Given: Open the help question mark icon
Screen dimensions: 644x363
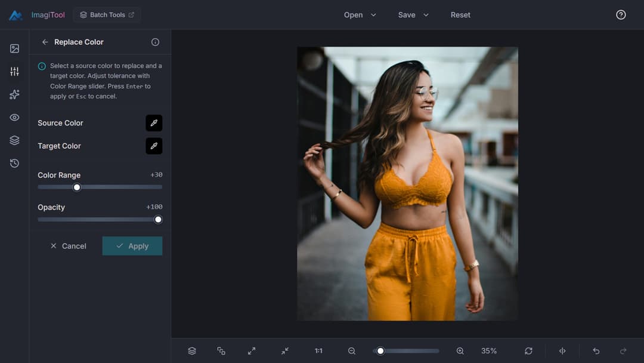Looking at the screenshot, I should tap(621, 15).
